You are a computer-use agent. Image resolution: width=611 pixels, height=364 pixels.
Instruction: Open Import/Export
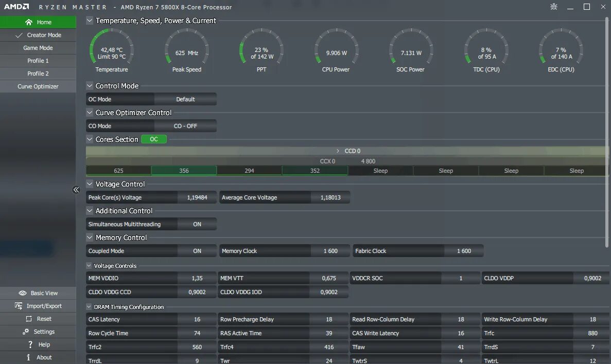pos(38,306)
